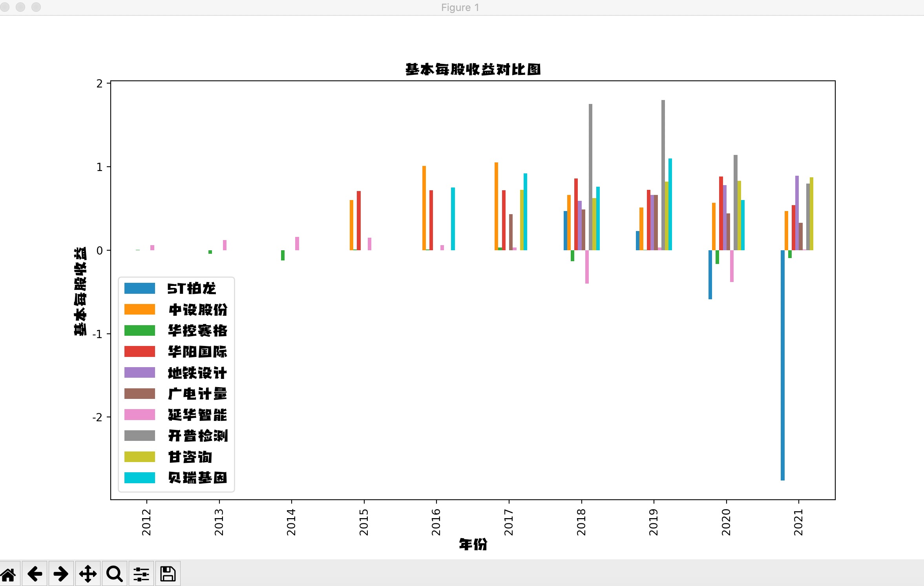Click the 2015 x-axis tick label
The height and width of the screenshot is (586, 924).
tap(364, 522)
